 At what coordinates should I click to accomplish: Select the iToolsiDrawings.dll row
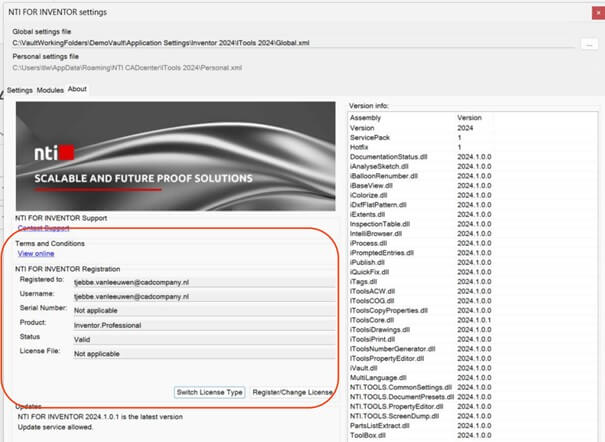pos(473,330)
